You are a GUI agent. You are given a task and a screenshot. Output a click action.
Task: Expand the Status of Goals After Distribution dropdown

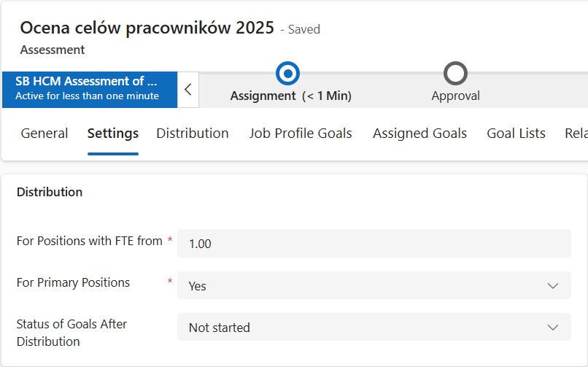coord(365,328)
